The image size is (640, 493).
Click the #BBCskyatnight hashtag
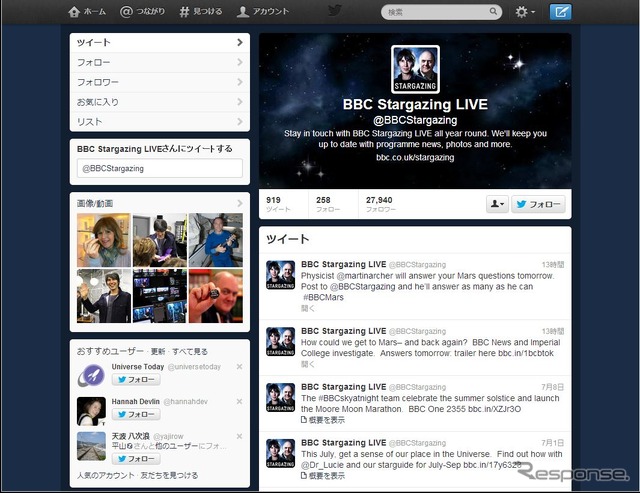(x=350, y=398)
